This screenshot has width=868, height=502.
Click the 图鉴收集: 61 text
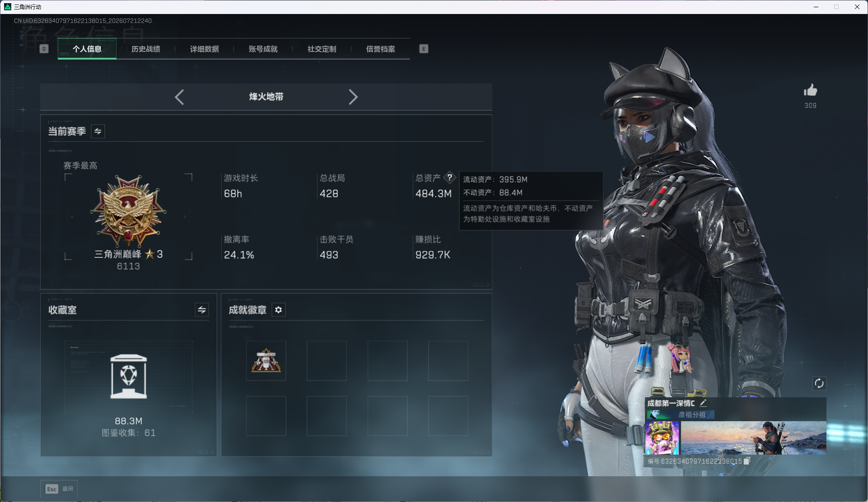[129, 433]
